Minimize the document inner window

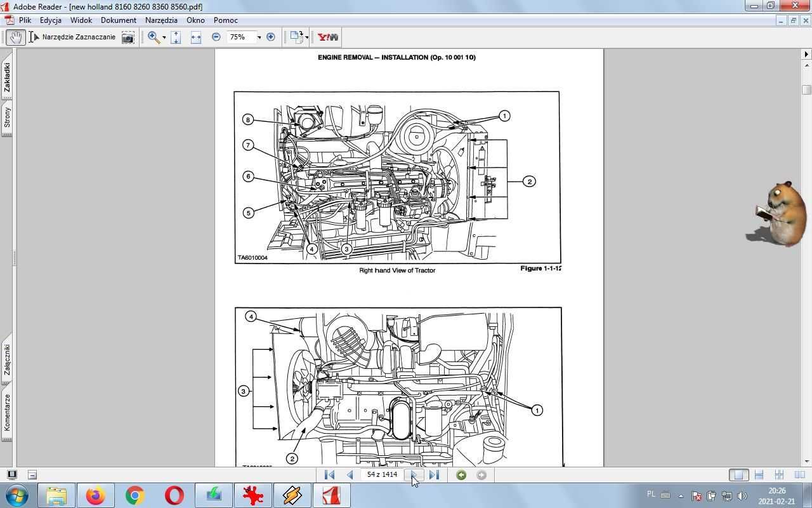click(x=780, y=20)
